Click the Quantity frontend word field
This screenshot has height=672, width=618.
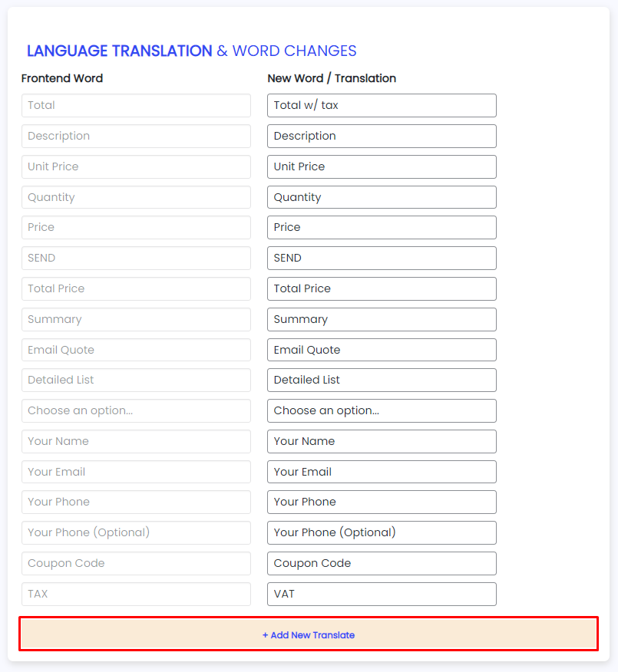[x=137, y=197]
